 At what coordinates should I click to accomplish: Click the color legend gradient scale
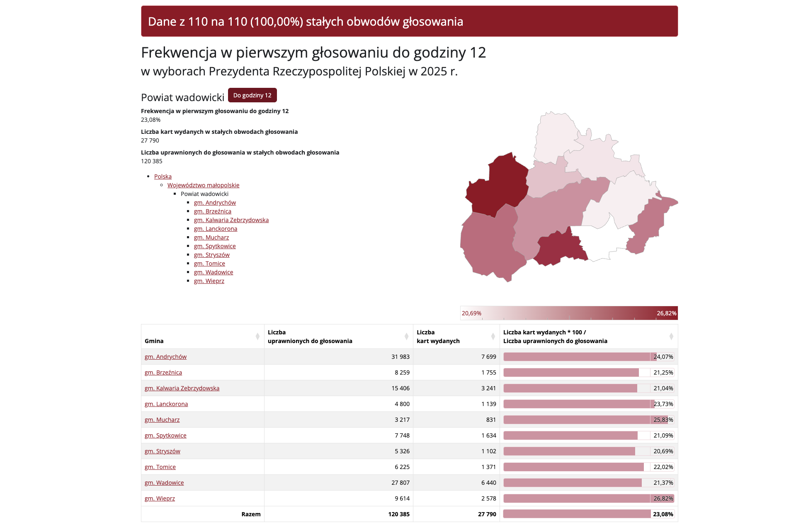tap(569, 313)
